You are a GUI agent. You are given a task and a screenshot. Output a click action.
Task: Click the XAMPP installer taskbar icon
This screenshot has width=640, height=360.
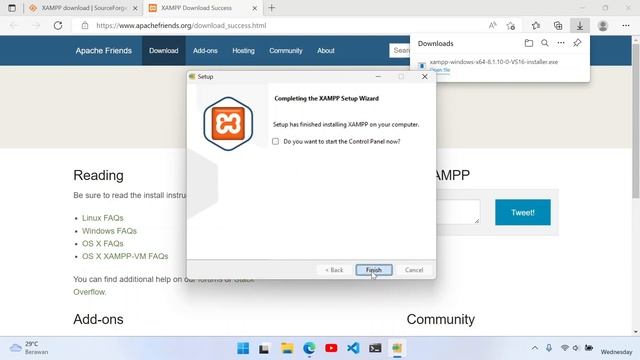pyautogui.click(x=397, y=348)
